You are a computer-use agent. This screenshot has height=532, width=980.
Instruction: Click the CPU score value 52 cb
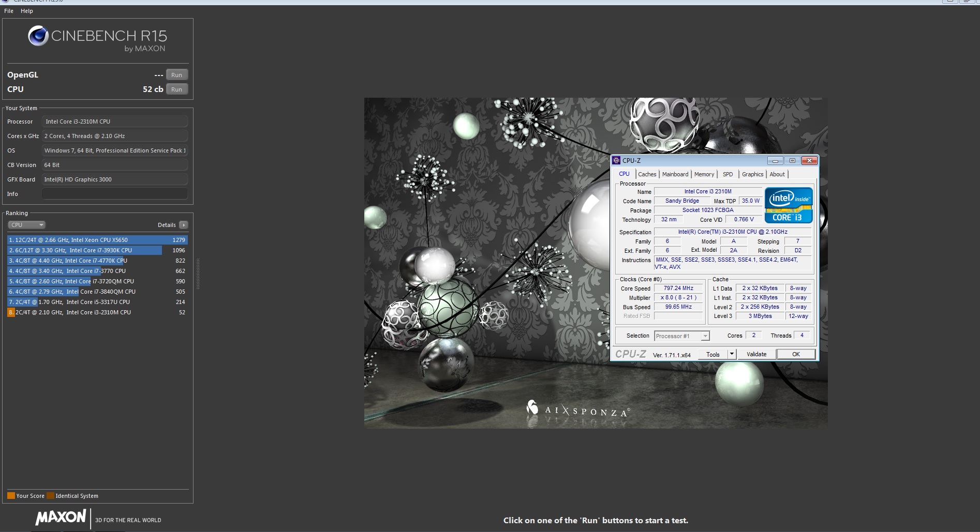click(x=153, y=89)
